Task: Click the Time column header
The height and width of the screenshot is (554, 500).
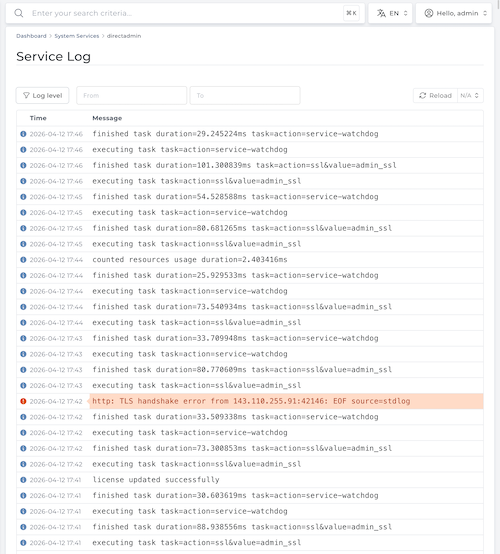Action: click(x=38, y=118)
